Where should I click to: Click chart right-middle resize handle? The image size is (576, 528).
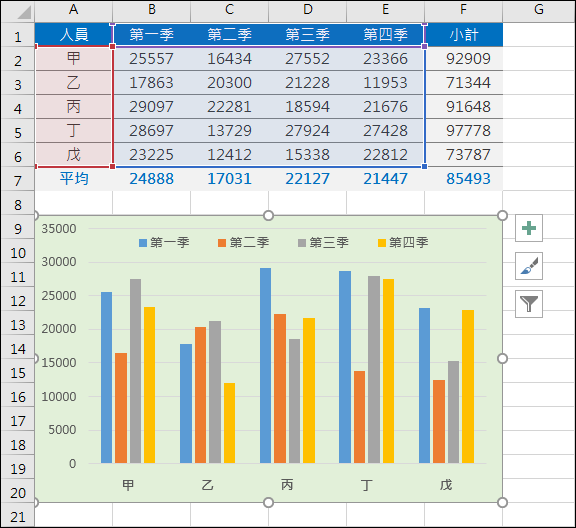coord(502,359)
